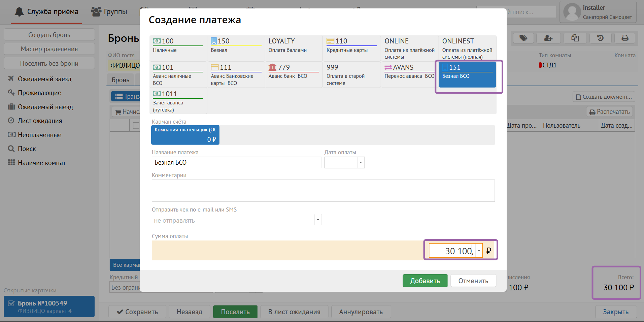
Task: Toggle the checkbox in the table header
Action: pos(136,126)
